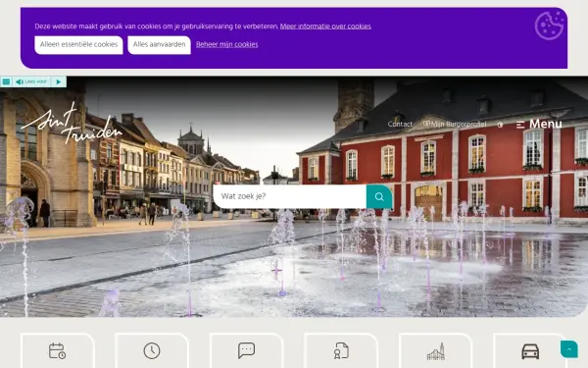This screenshot has width=588, height=368.
Task: Accept only essential cookies
Action: pos(78,45)
